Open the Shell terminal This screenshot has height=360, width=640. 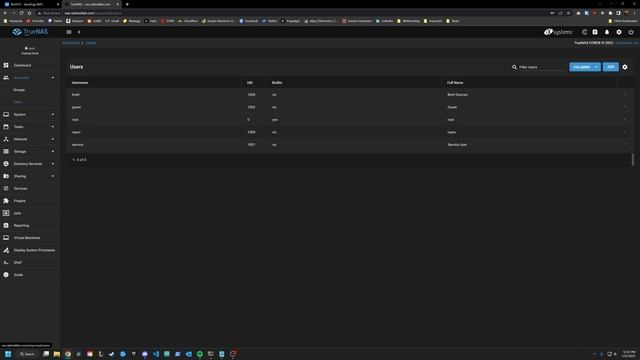18,262
